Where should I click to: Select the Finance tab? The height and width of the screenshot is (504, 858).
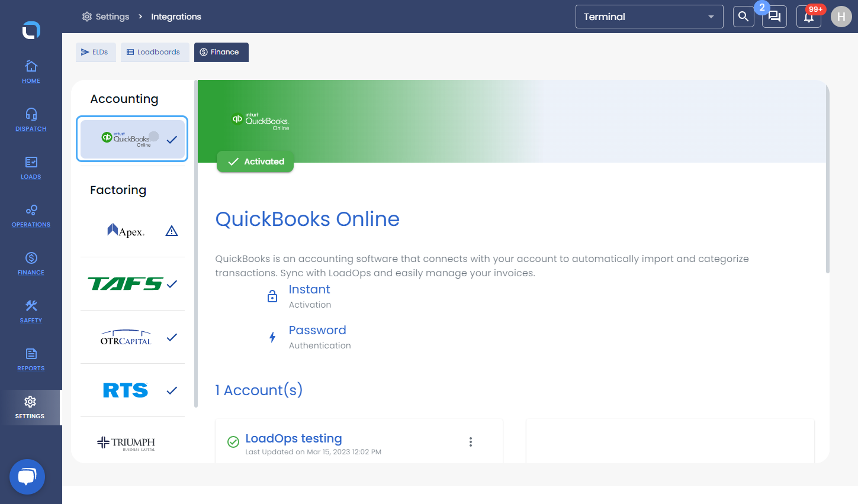221,52
